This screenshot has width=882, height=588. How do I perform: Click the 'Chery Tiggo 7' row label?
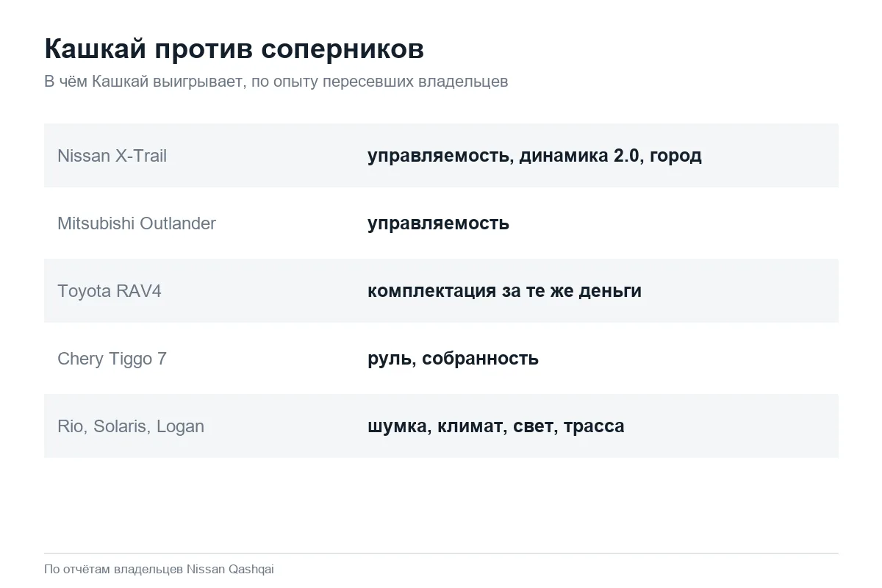(x=112, y=359)
